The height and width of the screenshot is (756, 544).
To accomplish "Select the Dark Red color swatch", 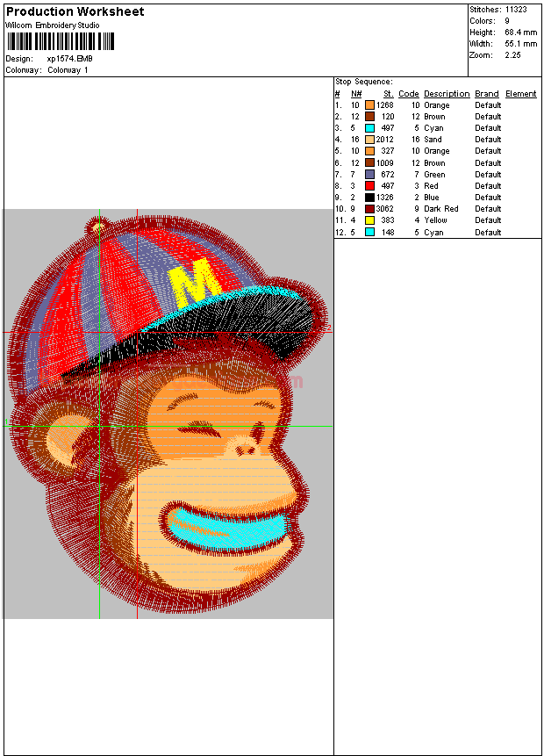I will coord(369,209).
